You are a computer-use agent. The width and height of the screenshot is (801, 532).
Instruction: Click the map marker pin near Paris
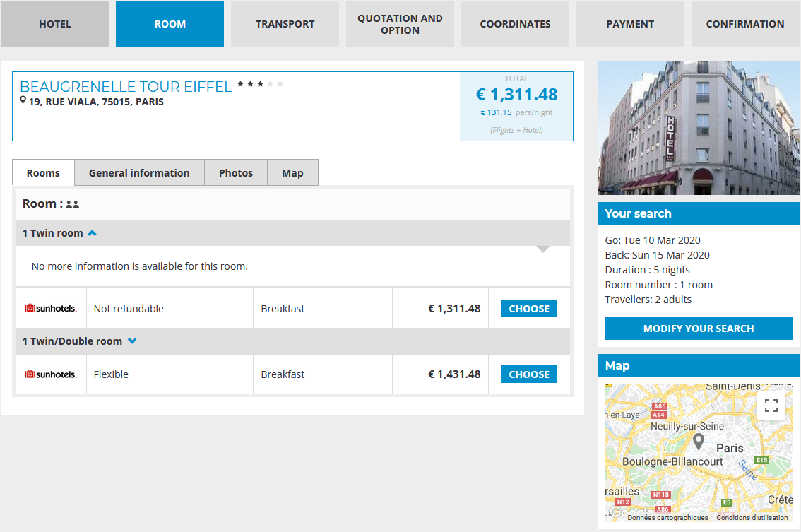(x=699, y=442)
